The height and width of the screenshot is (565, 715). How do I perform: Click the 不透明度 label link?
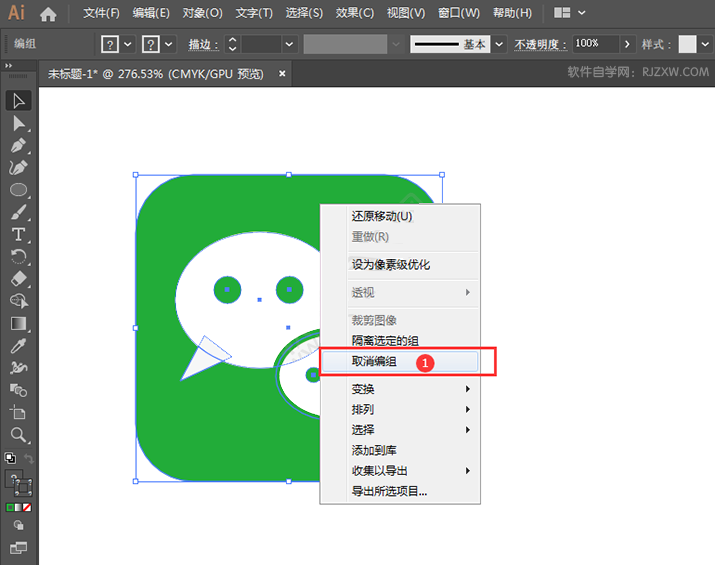click(540, 44)
